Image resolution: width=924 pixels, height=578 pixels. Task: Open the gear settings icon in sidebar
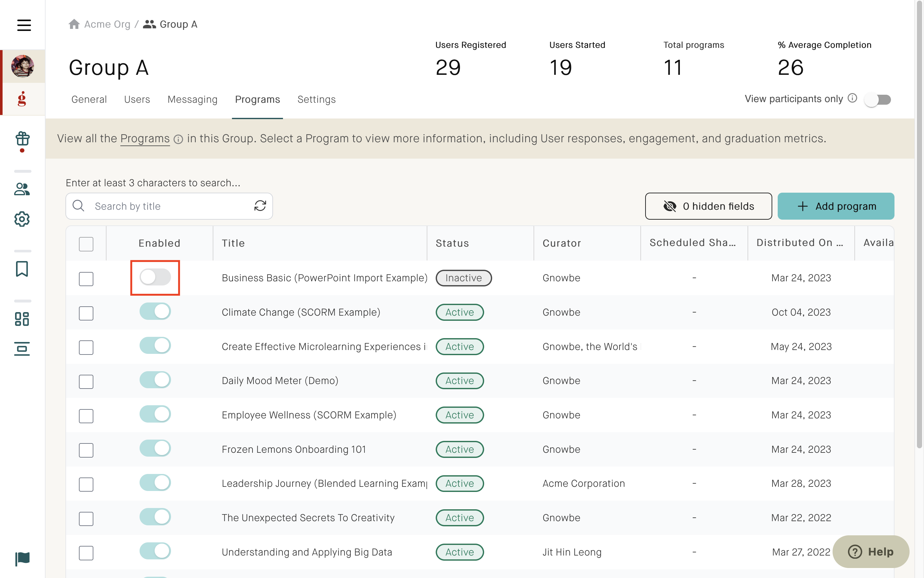coord(22,219)
